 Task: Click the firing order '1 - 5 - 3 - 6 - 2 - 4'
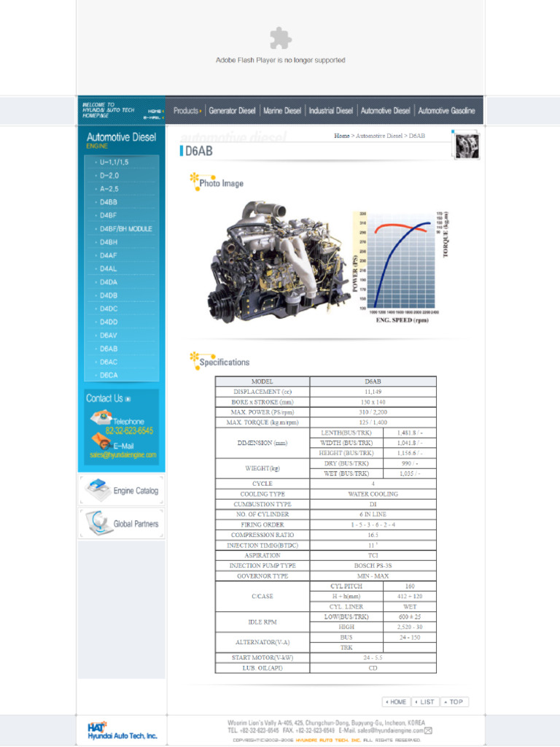[x=373, y=525]
